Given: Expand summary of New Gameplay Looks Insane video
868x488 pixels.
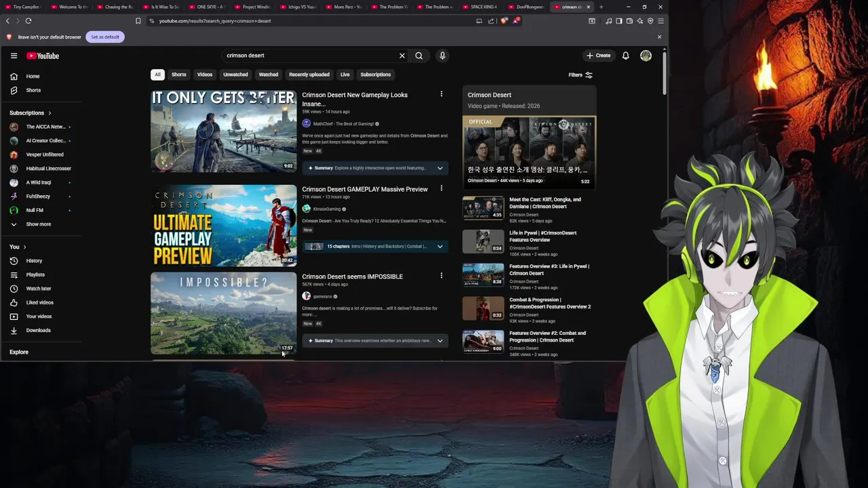Looking at the screenshot, I should pos(440,168).
